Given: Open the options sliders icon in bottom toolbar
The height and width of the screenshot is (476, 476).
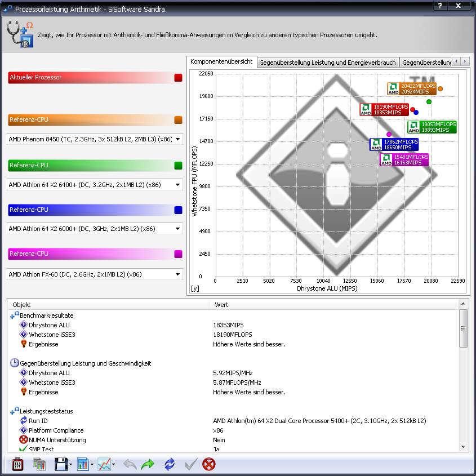Looking at the screenshot, I should point(17,464).
